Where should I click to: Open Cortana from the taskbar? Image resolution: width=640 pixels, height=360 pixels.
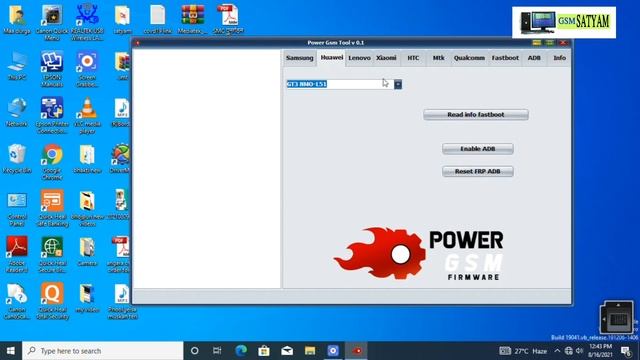(x=195, y=351)
